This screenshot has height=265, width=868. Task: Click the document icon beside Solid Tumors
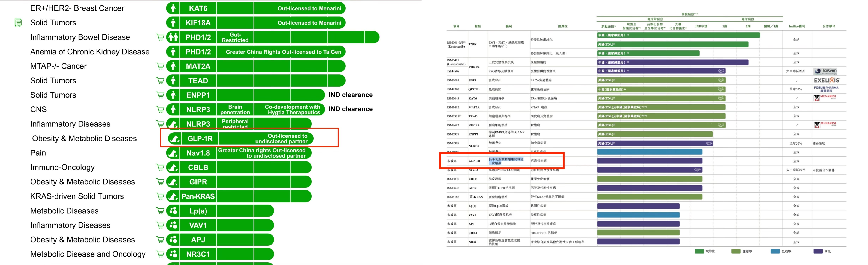tap(18, 23)
